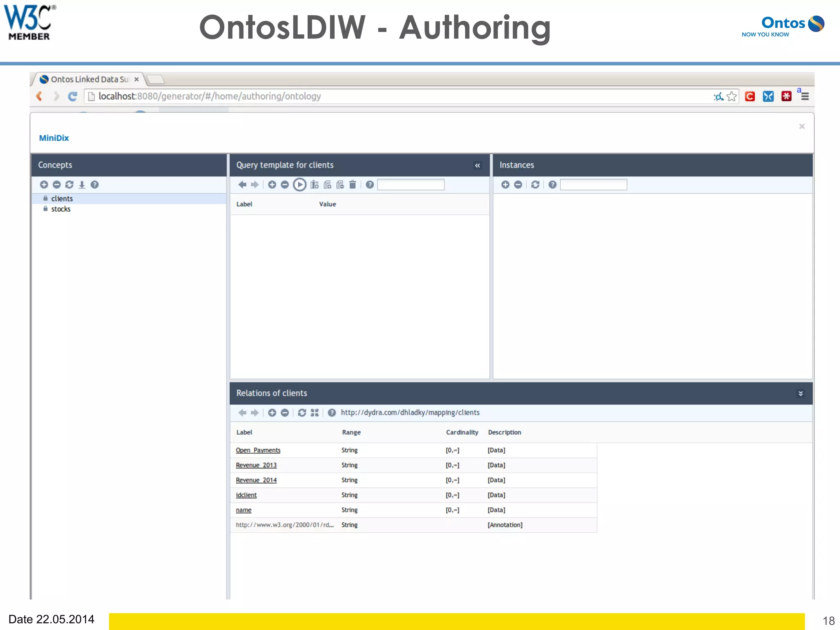Refresh the Relations of clients list
The height and width of the screenshot is (630, 840).
pos(302,413)
